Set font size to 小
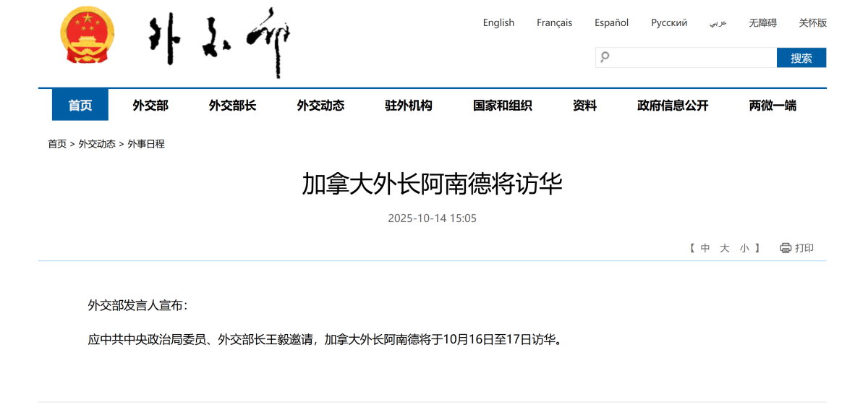 click(744, 248)
